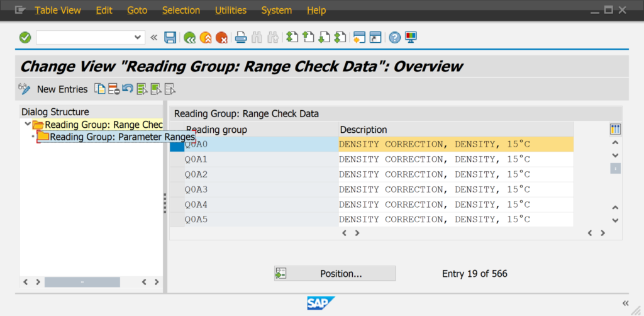Click the Select All icon

[142, 89]
